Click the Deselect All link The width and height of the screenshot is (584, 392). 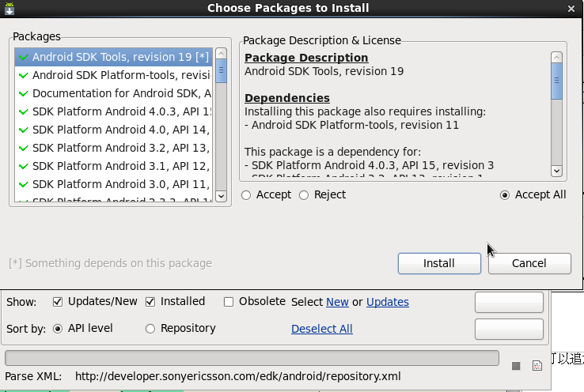click(x=321, y=329)
